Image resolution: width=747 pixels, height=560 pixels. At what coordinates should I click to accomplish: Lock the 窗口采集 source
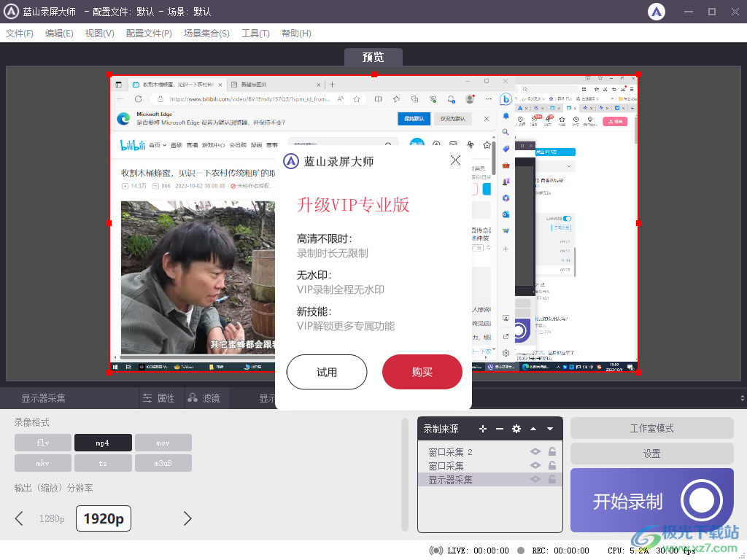552,465
